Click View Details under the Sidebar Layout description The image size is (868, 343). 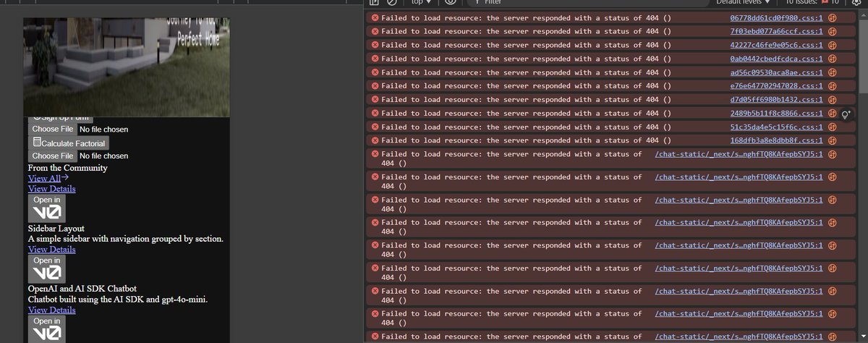[x=51, y=249]
